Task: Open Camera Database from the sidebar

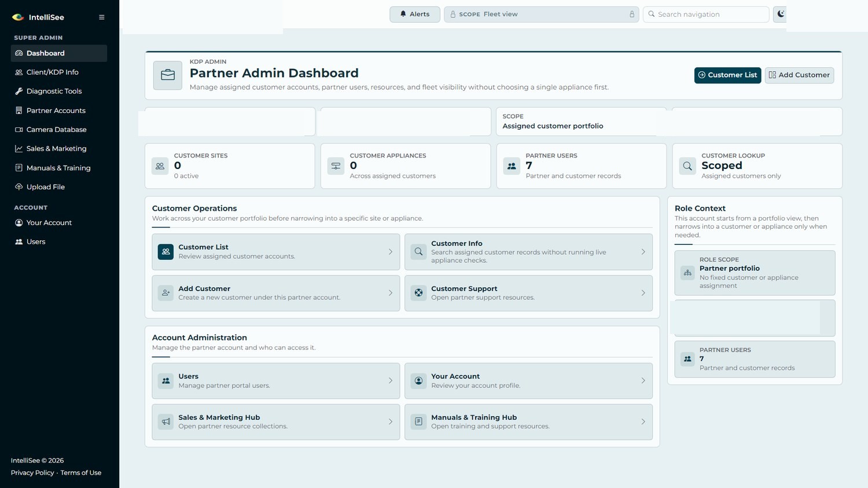Action: (x=59, y=130)
